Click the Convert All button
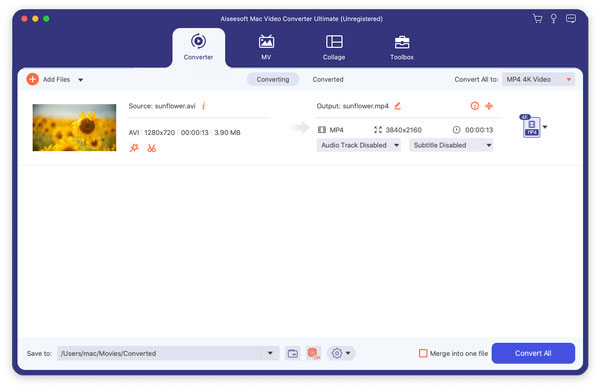This screenshot has height=389, width=600. [x=533, y=353]
